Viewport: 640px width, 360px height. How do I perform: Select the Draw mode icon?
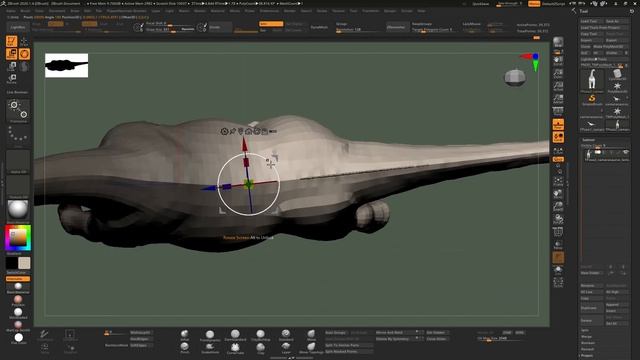(24, 41)
